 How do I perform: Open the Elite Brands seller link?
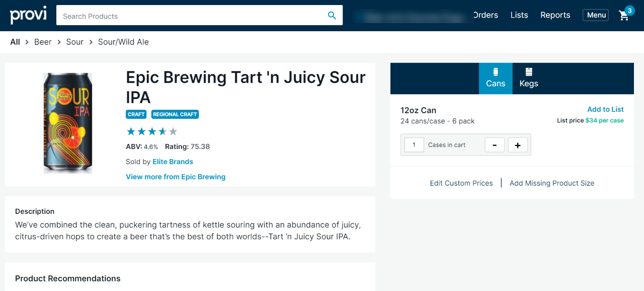173,162
